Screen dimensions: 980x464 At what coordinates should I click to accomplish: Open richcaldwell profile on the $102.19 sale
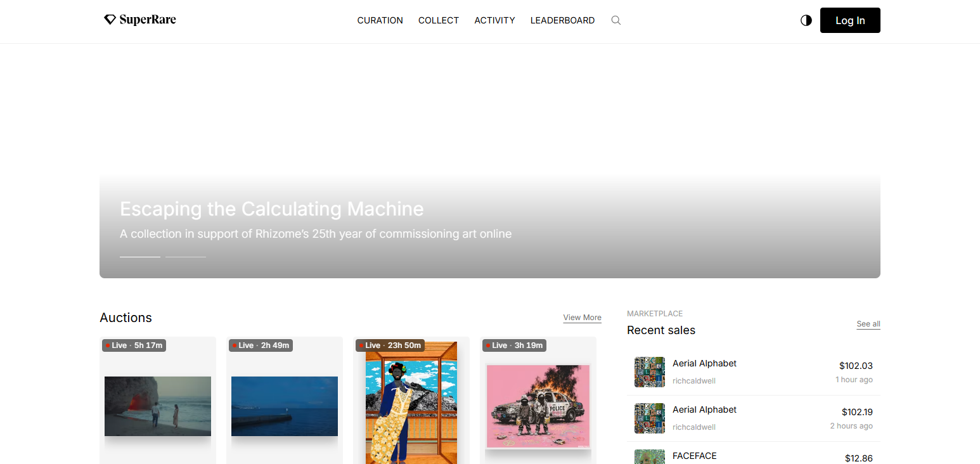(694, 427)
